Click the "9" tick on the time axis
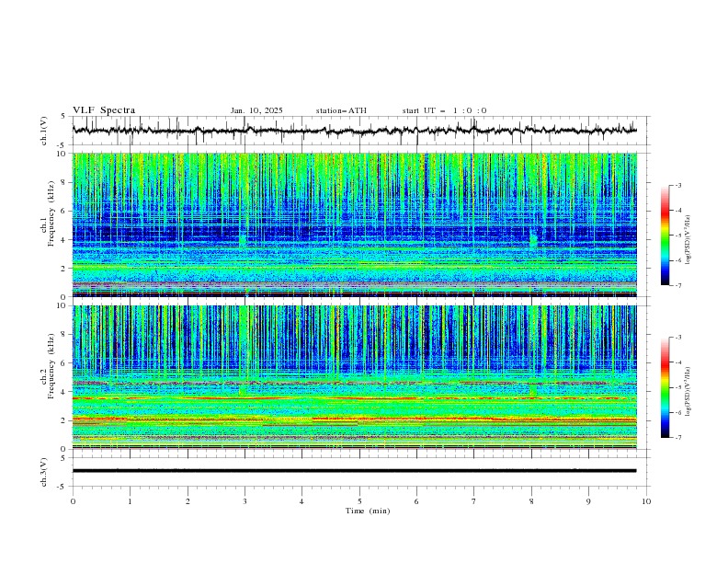Viewport: 728px width, 563px height. point(588,501)
